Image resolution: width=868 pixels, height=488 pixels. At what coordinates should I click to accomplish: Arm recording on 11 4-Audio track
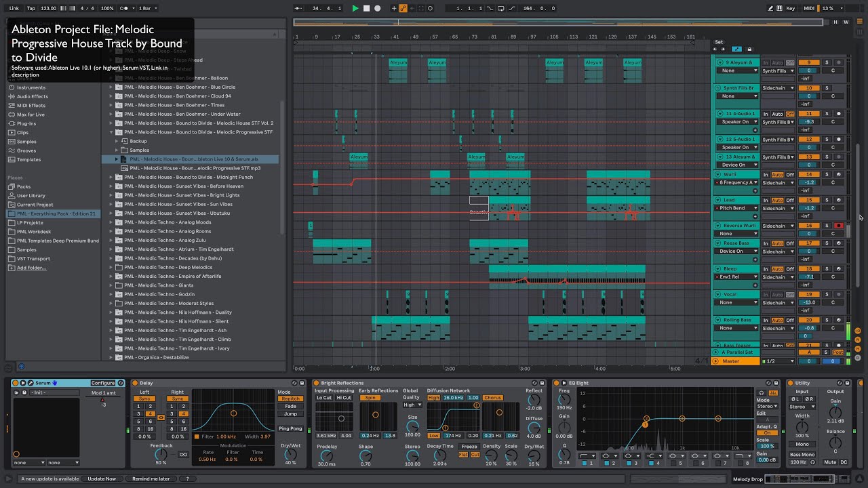click(x=839, y=114)
